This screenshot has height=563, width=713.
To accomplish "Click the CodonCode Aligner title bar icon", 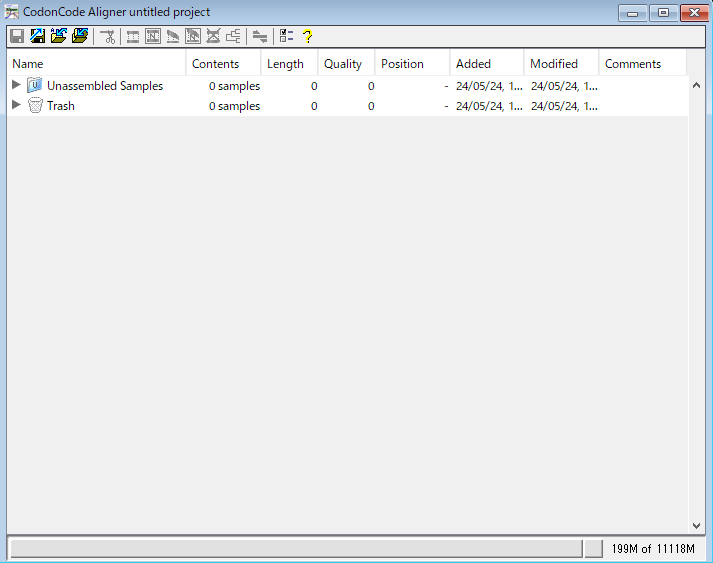I will (x=12, y=12).
